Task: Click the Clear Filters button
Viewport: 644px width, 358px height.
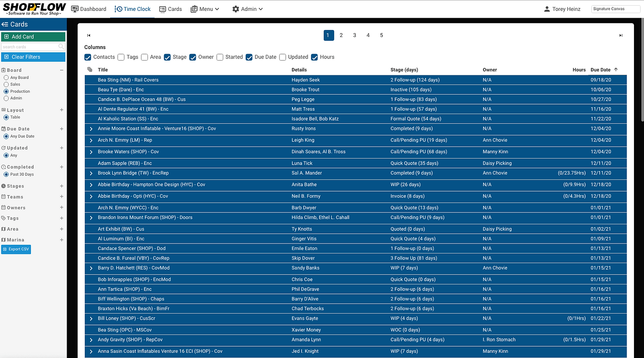Action: click(33, 57)
